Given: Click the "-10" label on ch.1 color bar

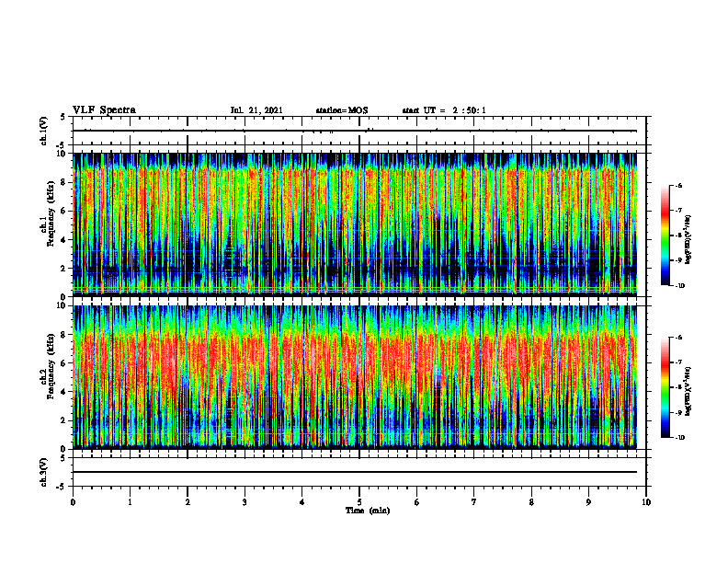Looking at the screenshot, I should point(679,286).
